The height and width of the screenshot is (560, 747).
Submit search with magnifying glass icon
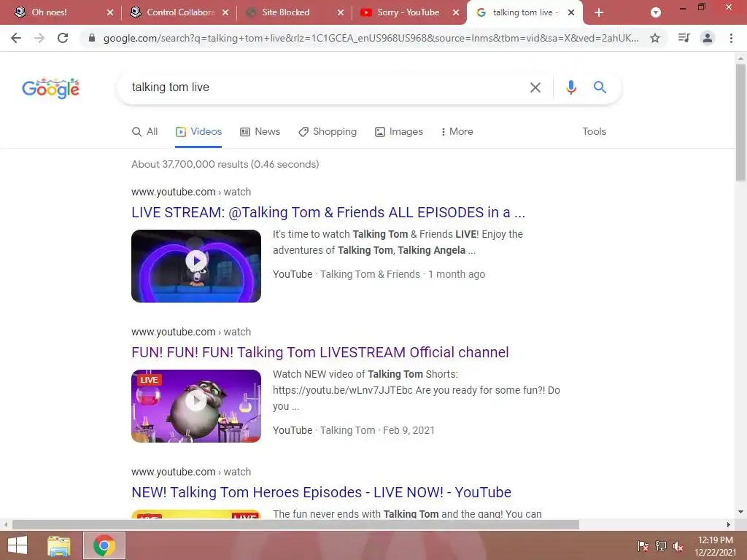pyautogui.click(x=600, y=87)
